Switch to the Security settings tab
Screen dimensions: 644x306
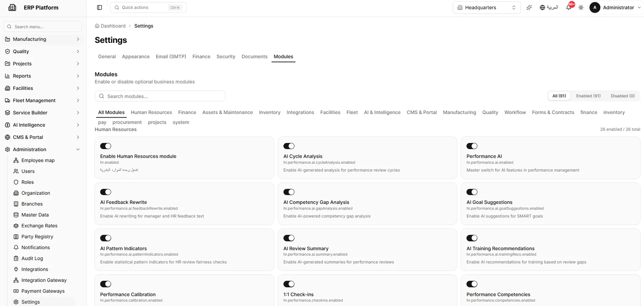click(226, 56)
